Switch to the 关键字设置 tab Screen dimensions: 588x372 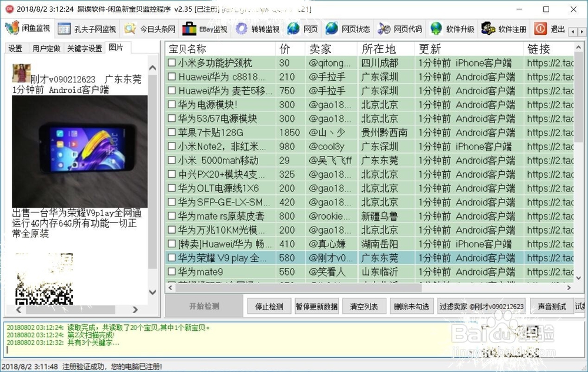(x=84, y=48)
